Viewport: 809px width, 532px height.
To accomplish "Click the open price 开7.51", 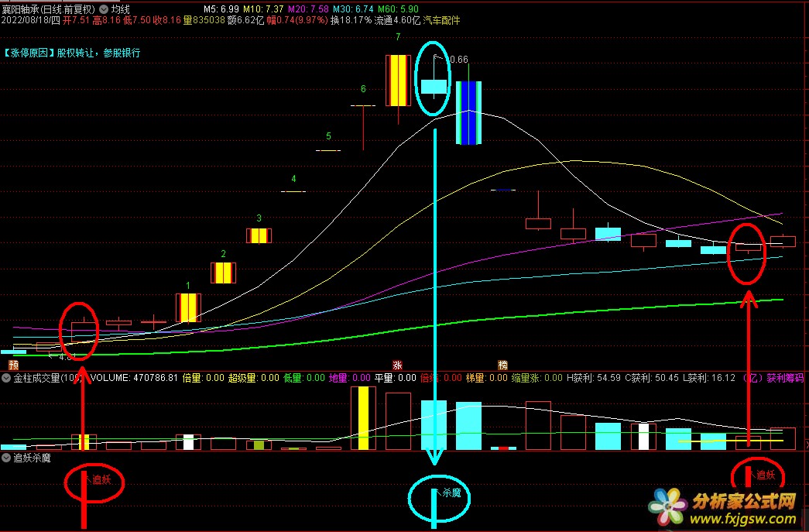I will [77, 21].
